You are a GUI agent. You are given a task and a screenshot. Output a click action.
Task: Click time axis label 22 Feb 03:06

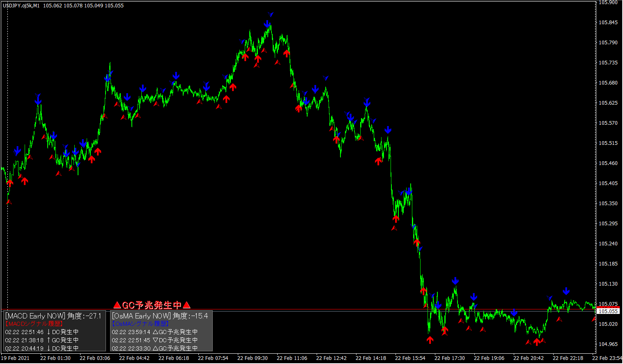(x=95, y=358)
